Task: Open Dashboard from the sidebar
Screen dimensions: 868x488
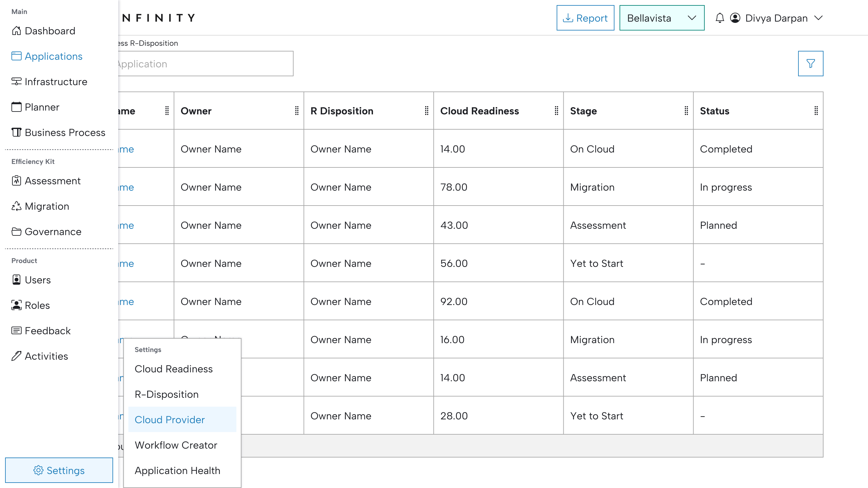Action: 50,31
